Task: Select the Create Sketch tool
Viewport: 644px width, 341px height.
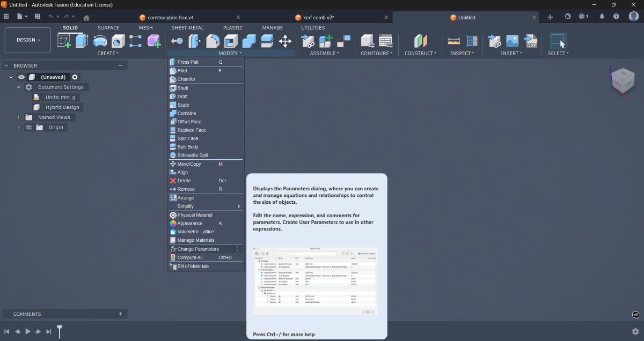Action: coord(65,40)
